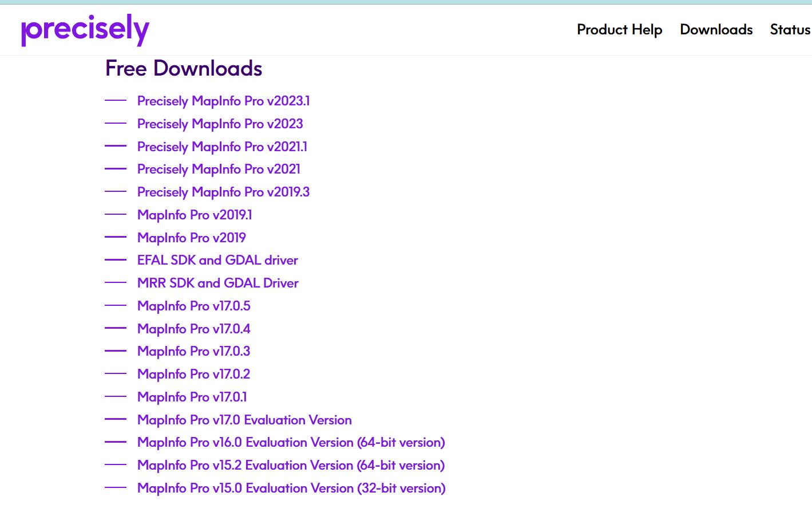Open MRR SDK and GDAL Driver

tap(217, 283)
